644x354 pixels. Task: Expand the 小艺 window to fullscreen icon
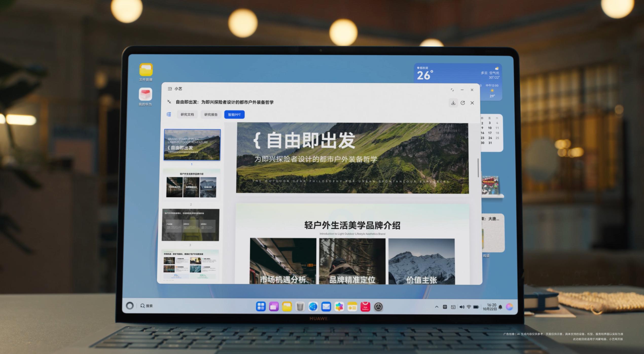coord(452,90)
